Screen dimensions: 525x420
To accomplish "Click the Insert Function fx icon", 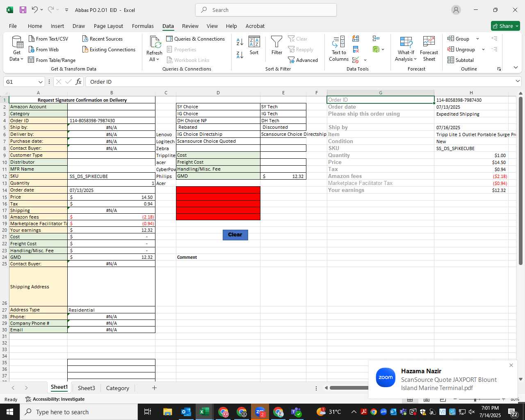I will (x=78, y=82).
